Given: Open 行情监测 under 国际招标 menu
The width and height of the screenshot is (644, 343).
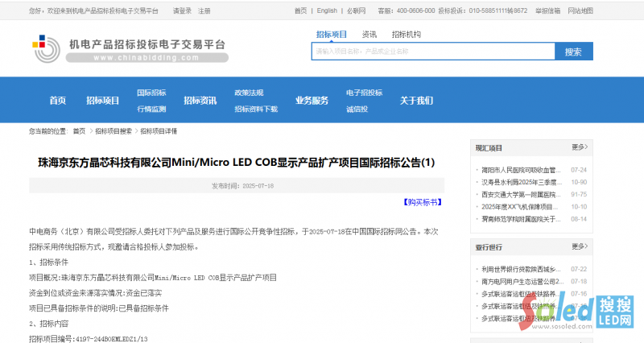Looking at the screenshot, I should tap(151, 109).
